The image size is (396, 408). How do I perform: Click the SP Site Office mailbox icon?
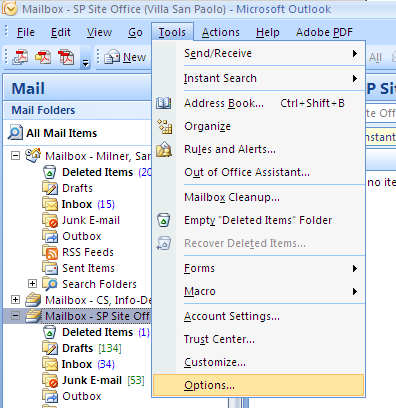point(33,316)
